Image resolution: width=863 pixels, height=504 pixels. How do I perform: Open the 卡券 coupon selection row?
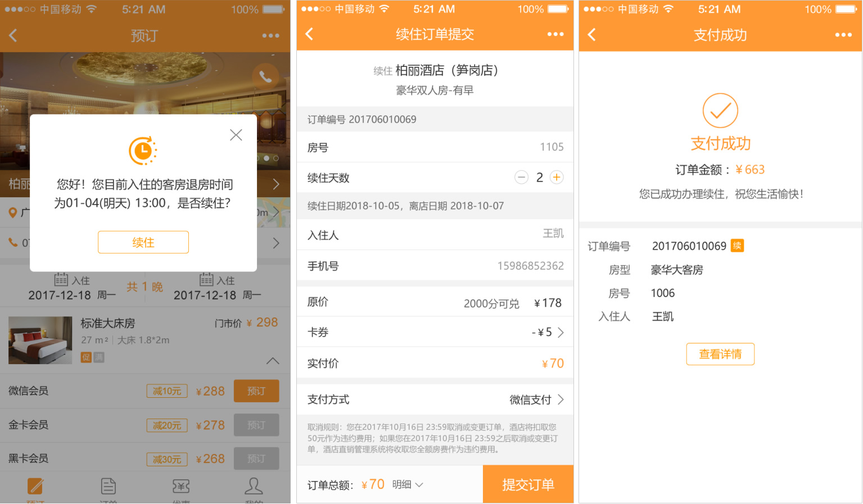pos(435,333)
